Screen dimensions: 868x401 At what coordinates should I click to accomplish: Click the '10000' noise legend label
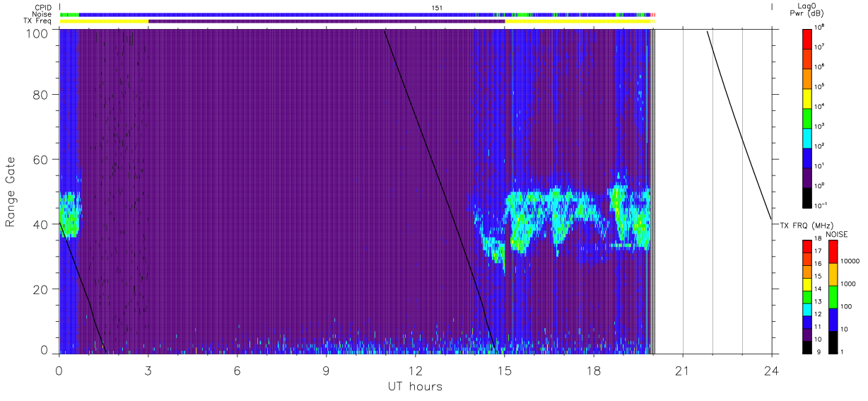tap(851, 262)
